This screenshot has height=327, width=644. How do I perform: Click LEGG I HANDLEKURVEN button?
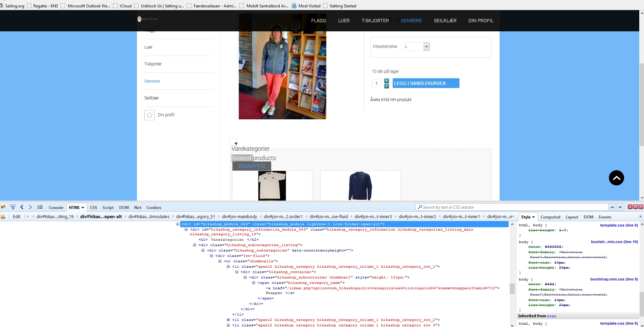coord(426,83)
